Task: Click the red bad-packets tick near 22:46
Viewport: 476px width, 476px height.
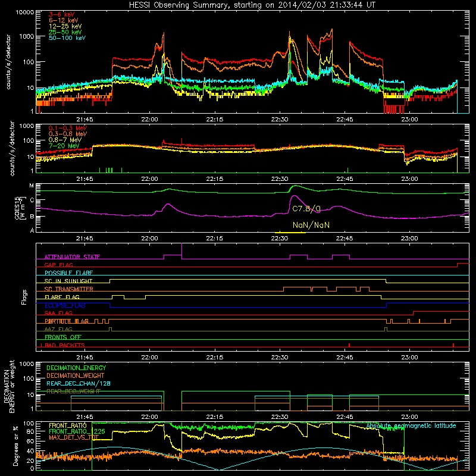Action: point(349,345)
